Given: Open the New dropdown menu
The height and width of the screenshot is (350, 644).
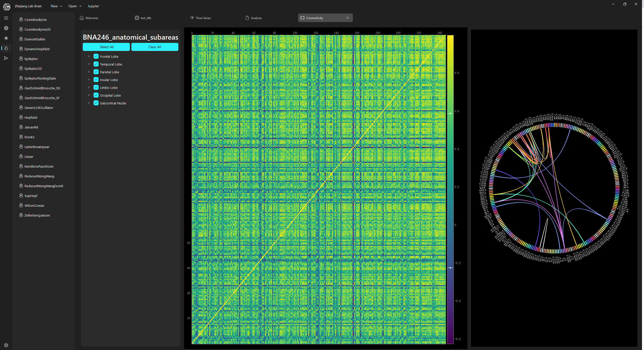Looking at the screenshot, I should [x=56, y=6].
